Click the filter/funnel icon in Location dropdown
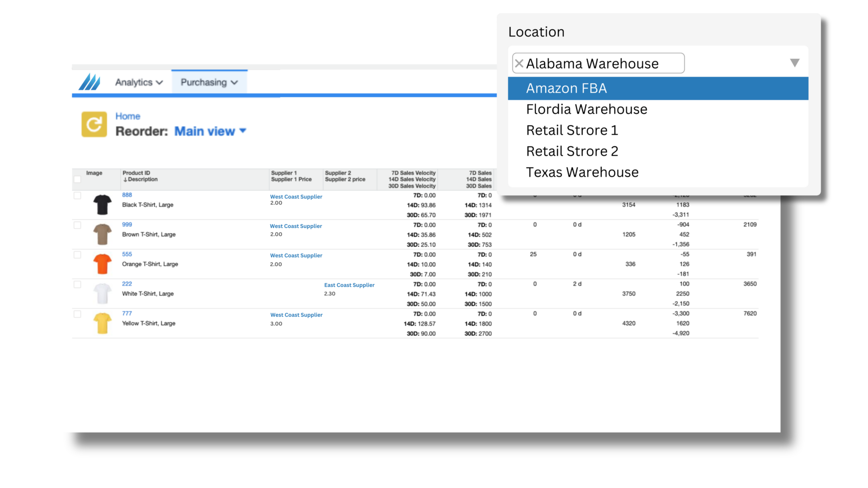 pos(795,63)
